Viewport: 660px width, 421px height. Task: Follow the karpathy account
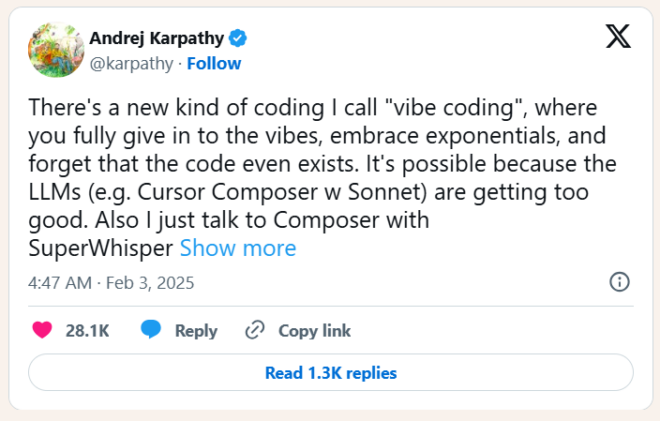(x=213, y=63)
